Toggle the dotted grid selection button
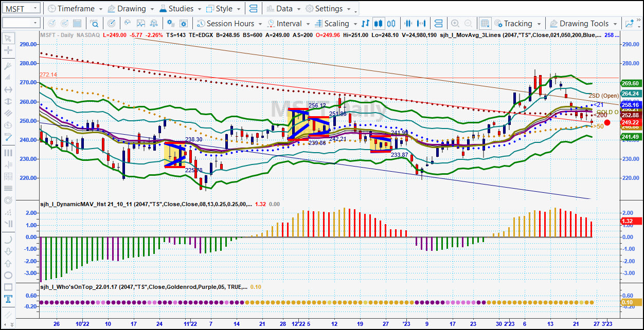 click(x=485, y=24)
